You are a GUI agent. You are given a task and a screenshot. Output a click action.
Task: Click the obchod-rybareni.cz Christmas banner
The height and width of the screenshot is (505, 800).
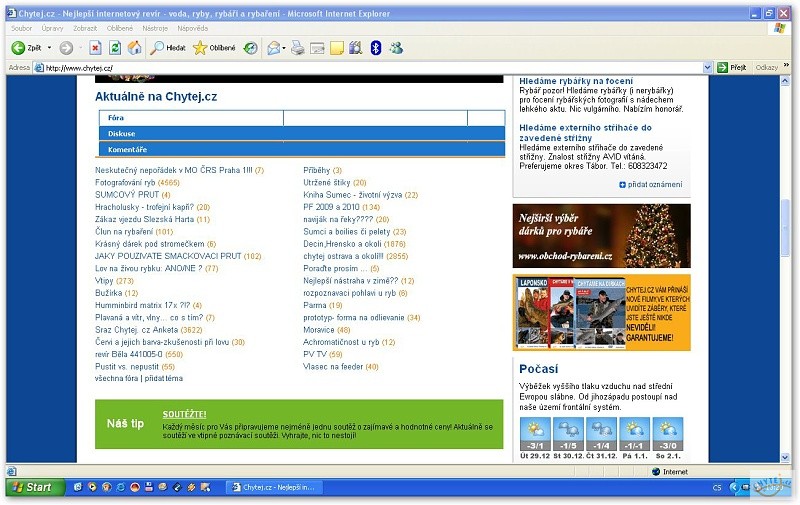pyautogui.click(x=602, y=236)
